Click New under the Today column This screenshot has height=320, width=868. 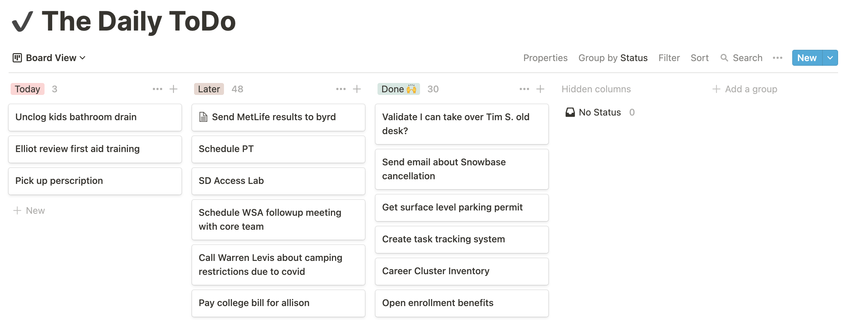[x=30, y=210]
